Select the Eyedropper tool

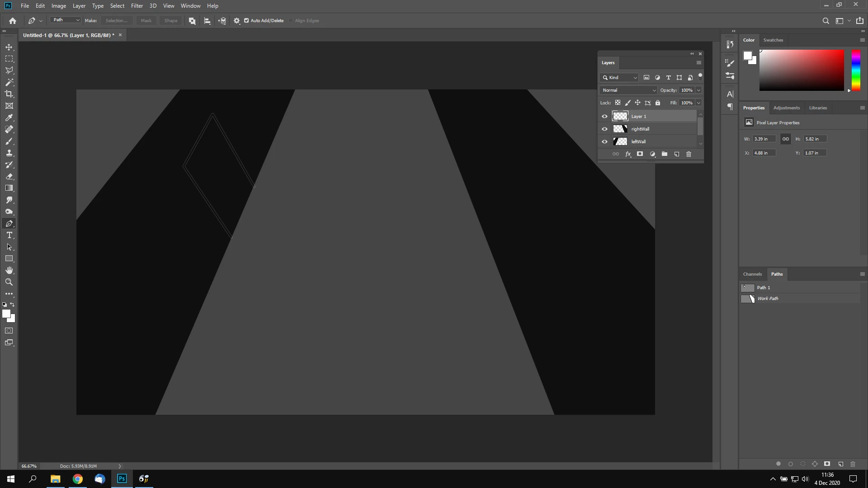(x=9, y=117)
